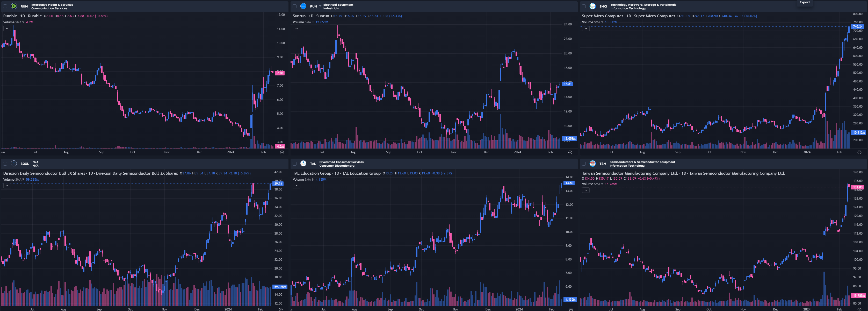Click the SOXL ticker symbol label

[25, 164]
